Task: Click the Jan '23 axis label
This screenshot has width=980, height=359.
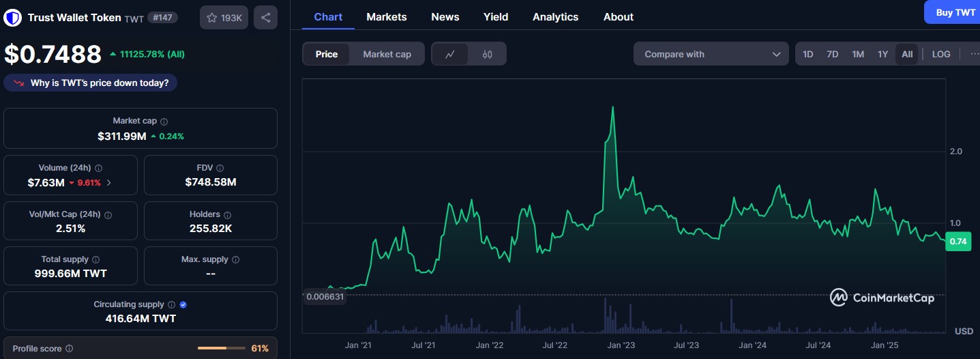Action: (x=621, y=345)
